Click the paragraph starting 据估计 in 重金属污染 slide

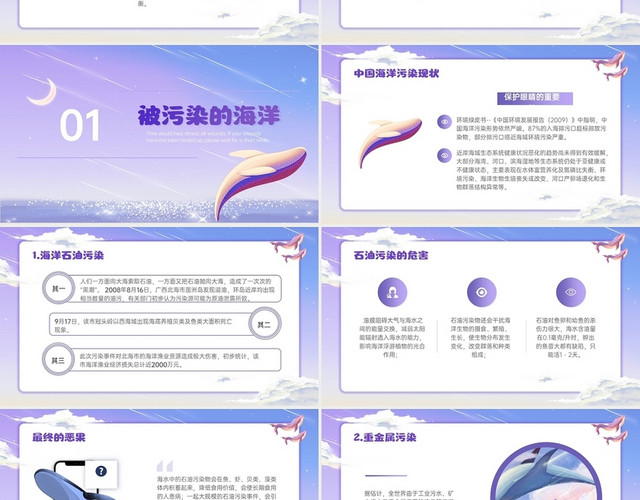409,494
